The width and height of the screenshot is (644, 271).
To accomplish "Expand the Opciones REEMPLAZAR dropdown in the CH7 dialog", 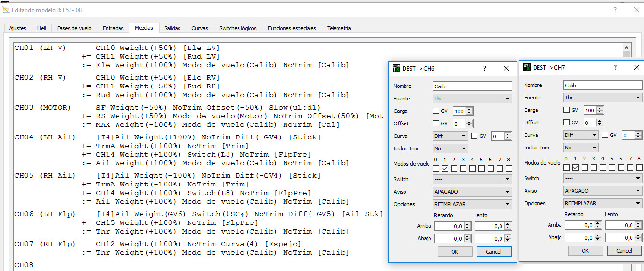I will (x=603, y=203).
